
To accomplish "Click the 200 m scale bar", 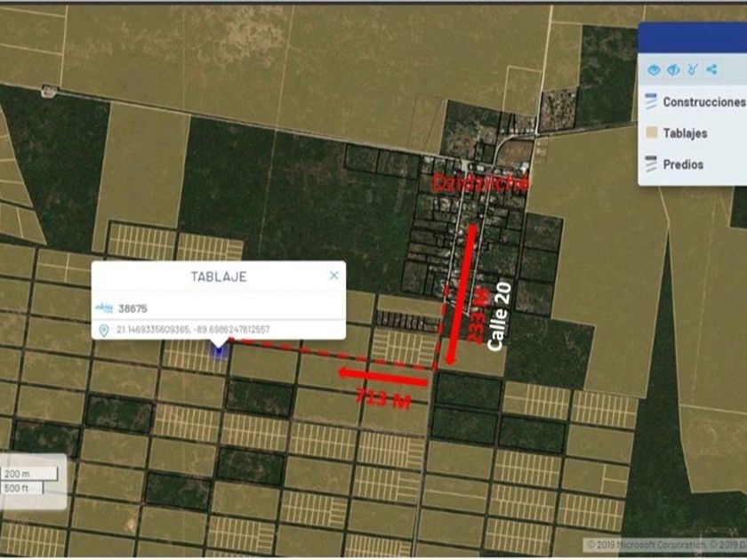I will (x=29, y=474).
